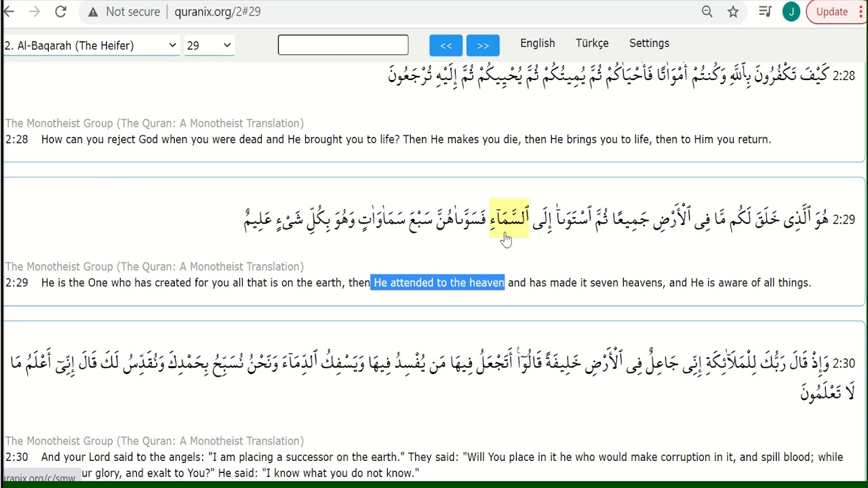This screenshot has height=488, width=868.
Task: Select address bar URL quranix.org/2#29
Action: (218, 12)
